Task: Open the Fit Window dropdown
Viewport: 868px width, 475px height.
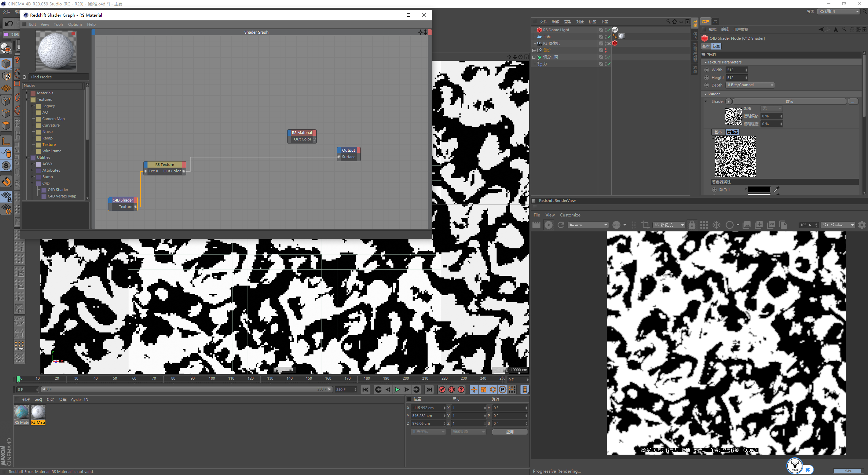Action: point(837,225)
